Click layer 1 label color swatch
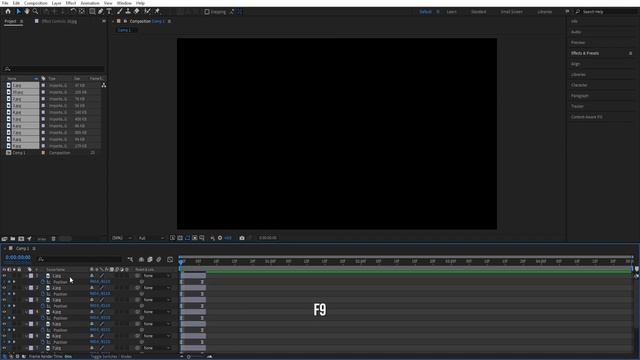640x360 pixels. pyautogui.click(x=31, y=276)
